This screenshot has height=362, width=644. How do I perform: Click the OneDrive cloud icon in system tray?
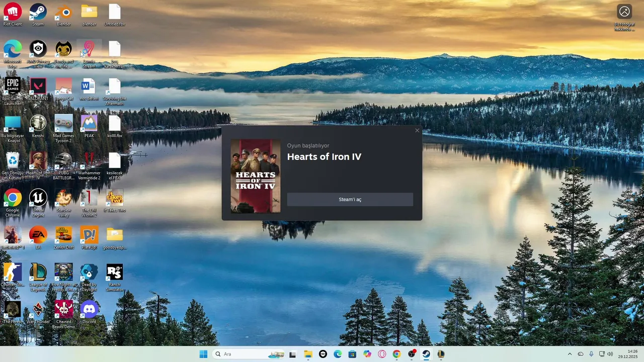pyautogui.click(x=581, y=354)
